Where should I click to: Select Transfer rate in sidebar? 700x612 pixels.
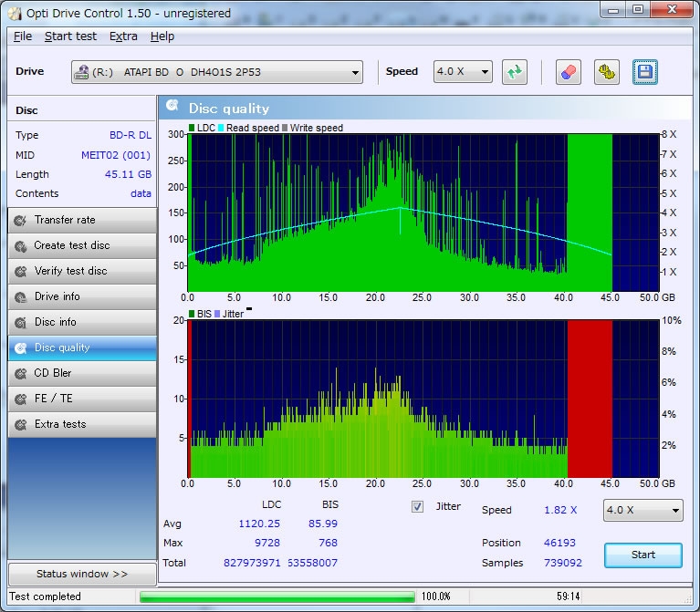point(81,220)
